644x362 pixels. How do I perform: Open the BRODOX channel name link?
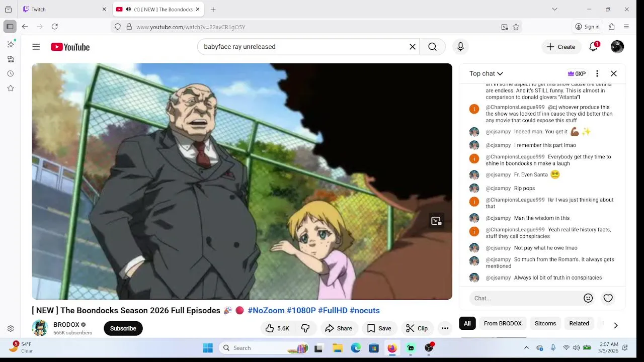point(66,325)
